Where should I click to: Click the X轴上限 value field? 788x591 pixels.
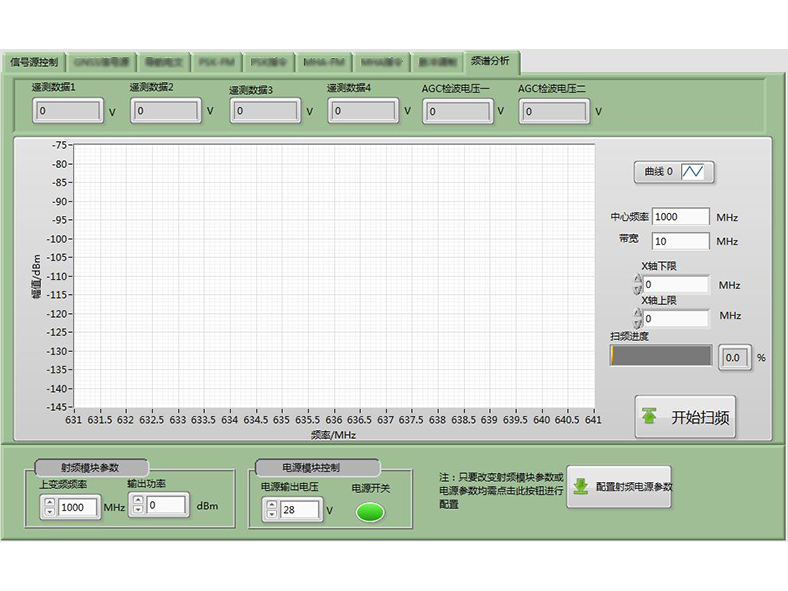coord(676,318)
